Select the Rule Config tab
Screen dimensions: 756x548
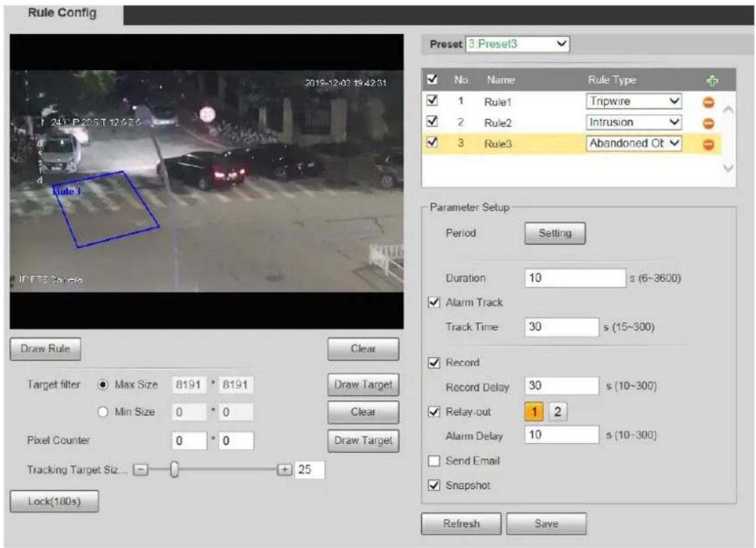[x=62, y=13]
